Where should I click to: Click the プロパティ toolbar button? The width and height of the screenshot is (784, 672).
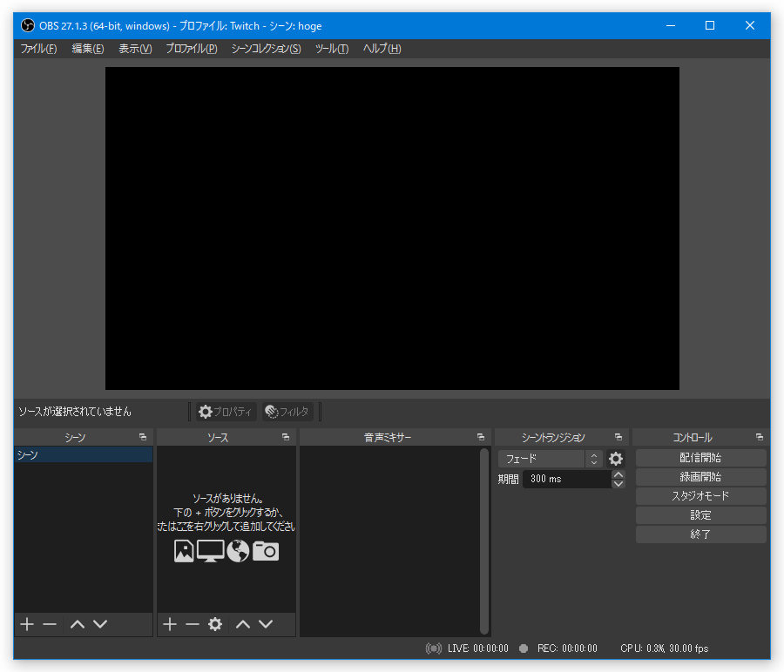(226, 412)
